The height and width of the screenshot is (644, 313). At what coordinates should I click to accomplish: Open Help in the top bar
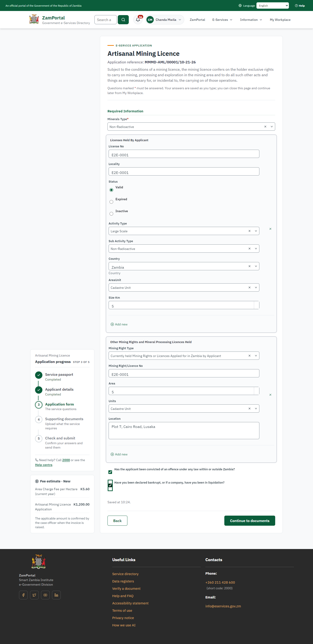(300, 6)
